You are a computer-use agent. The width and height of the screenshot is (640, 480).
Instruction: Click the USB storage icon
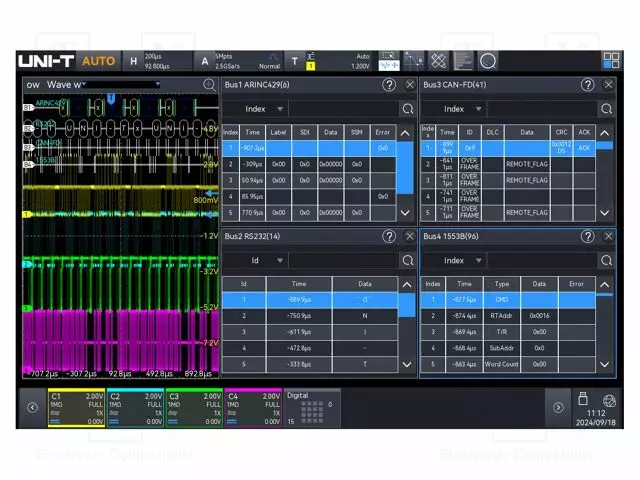point(584,399)
